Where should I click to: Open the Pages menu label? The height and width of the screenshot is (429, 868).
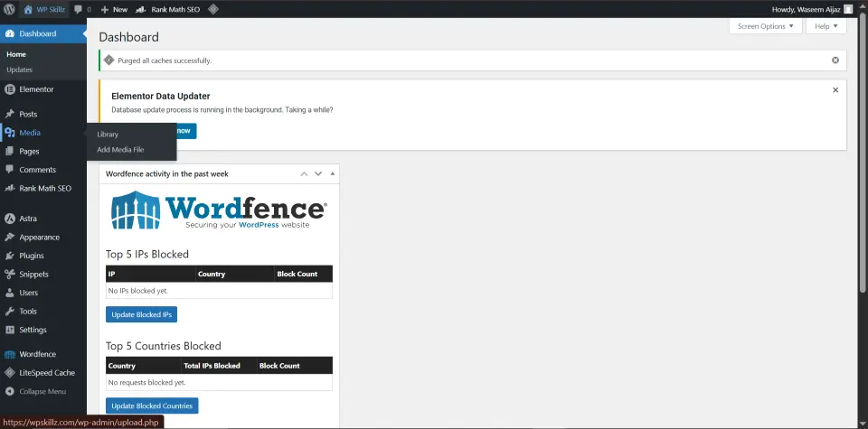29,151
